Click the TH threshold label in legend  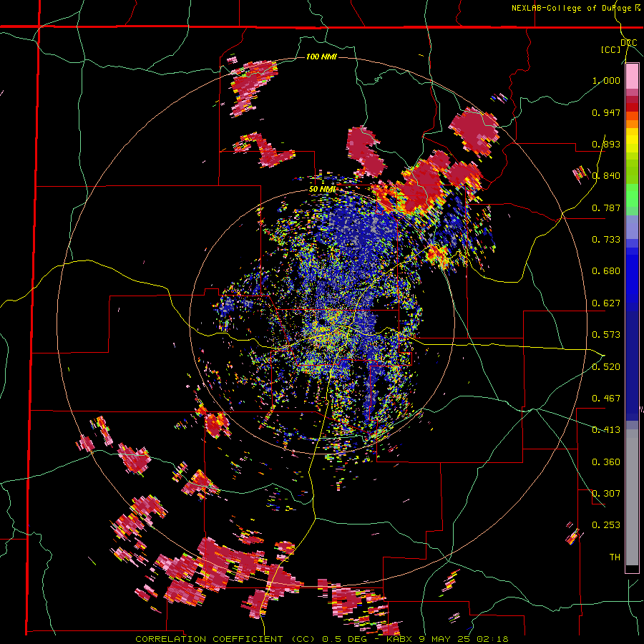click(615, 557)
